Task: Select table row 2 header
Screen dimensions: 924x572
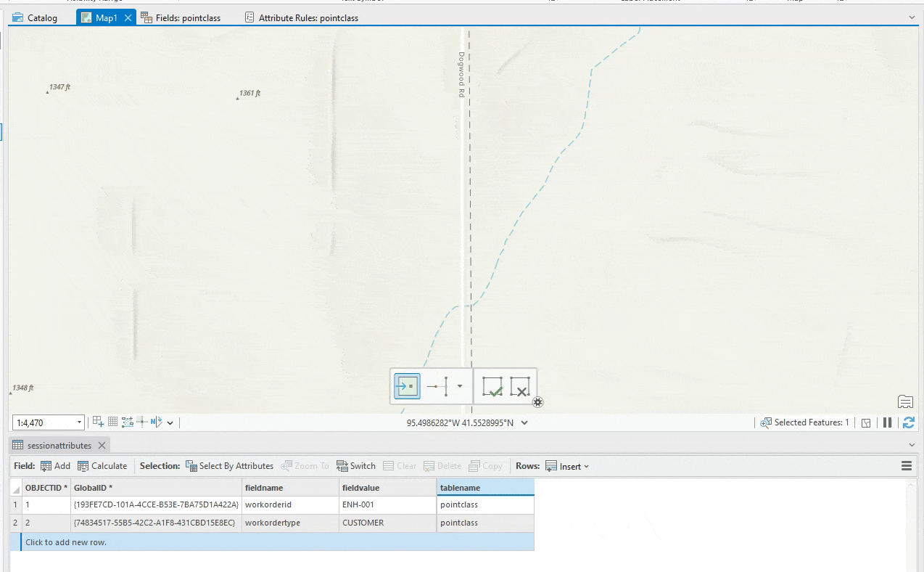Action: pos(15,523)
